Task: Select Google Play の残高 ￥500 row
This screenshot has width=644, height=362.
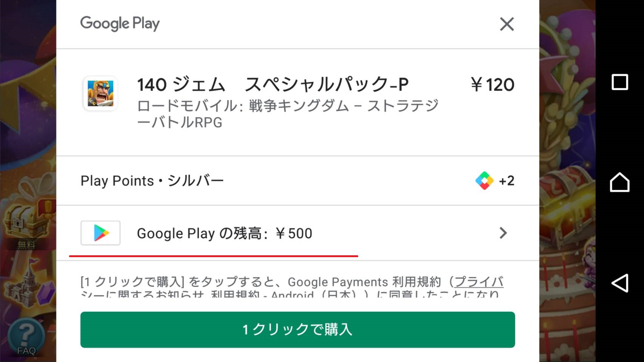Action: (x=297, y=233)
